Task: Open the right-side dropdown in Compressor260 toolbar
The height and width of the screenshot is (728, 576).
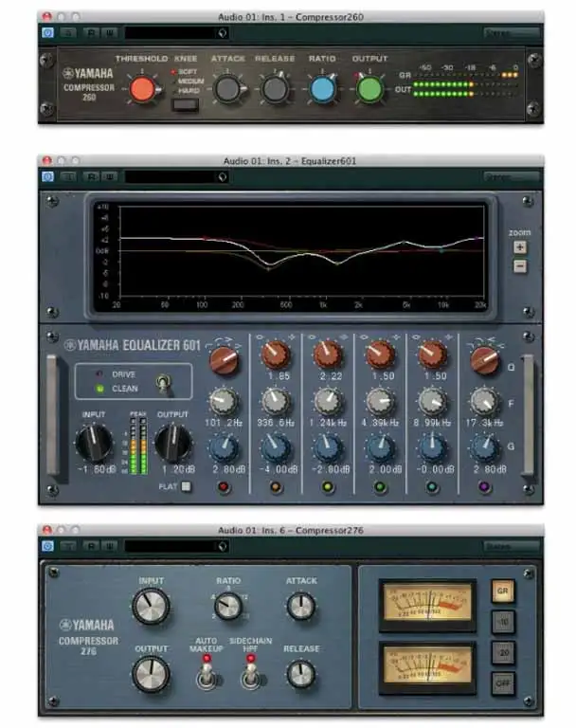Action: pyautogui.click(x=512, y=33)
